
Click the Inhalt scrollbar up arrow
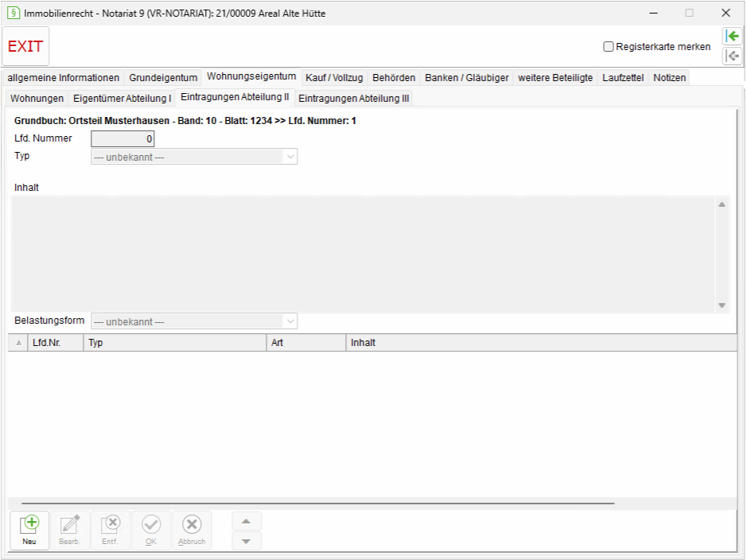pyautogui.click(x=722, y=204)
